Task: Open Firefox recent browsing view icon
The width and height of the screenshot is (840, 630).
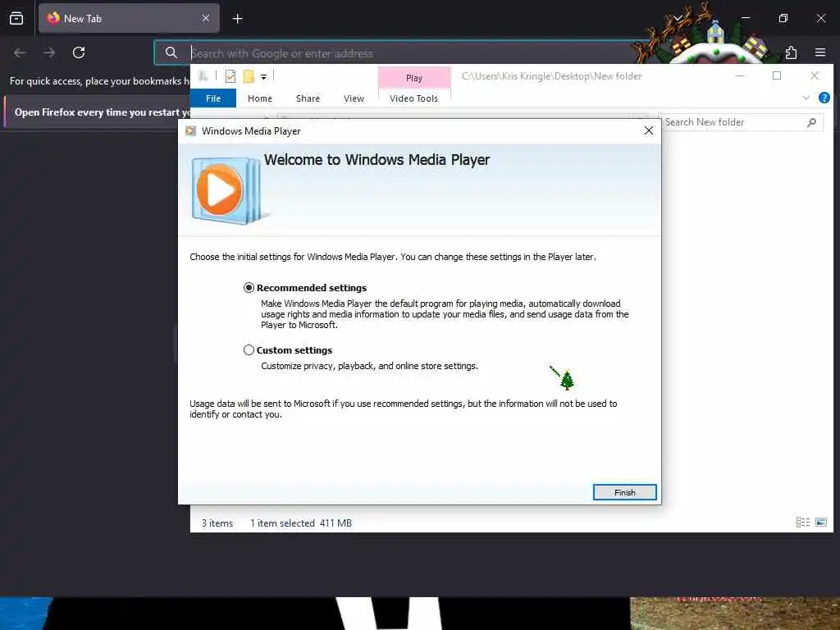Action: pos(16,18)
